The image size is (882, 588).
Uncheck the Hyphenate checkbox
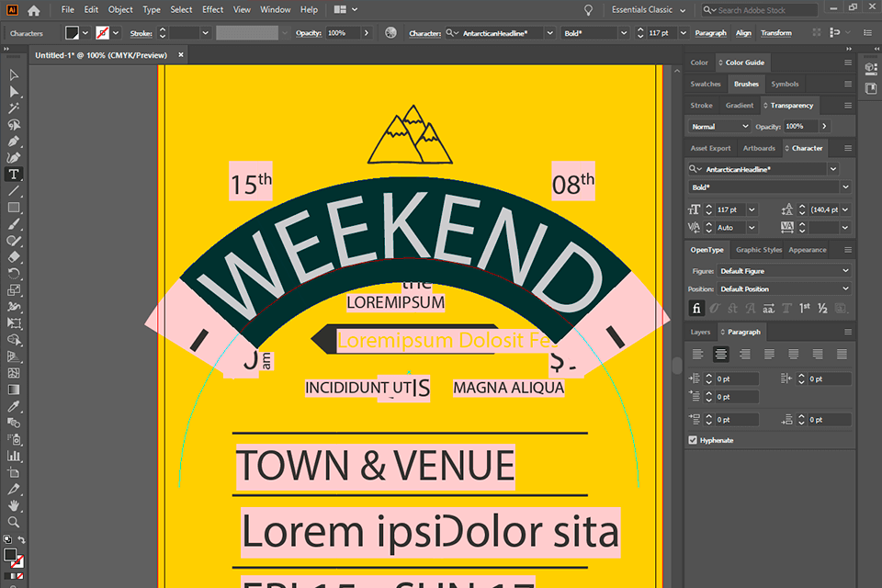pyautogui.click(x=693, y=440)
